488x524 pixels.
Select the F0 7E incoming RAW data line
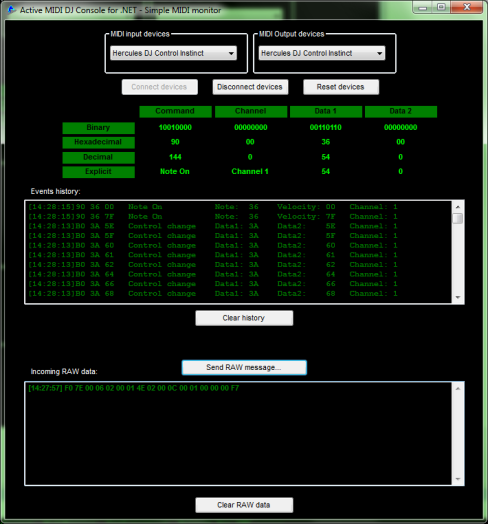(x=134, y=388)
